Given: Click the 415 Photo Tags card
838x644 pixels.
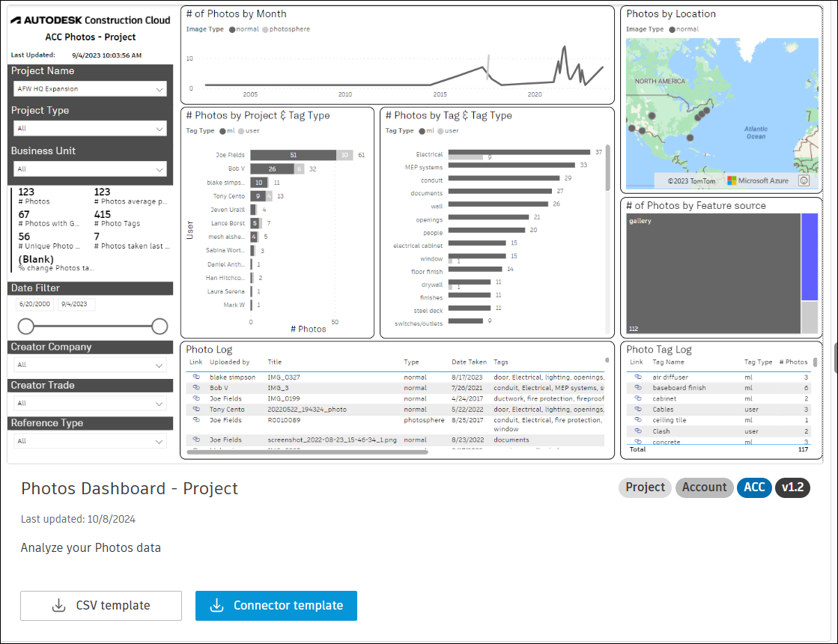Looking at the screenshot, I should click(118, 218).
